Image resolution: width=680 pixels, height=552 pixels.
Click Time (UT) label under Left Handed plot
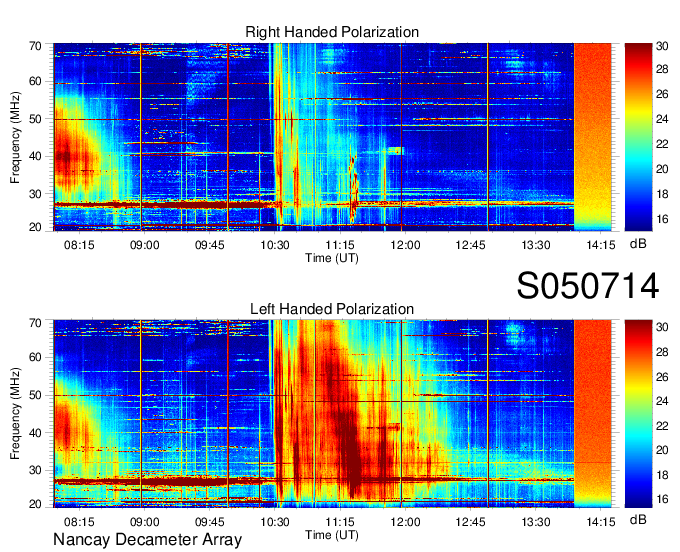[332, 535]
